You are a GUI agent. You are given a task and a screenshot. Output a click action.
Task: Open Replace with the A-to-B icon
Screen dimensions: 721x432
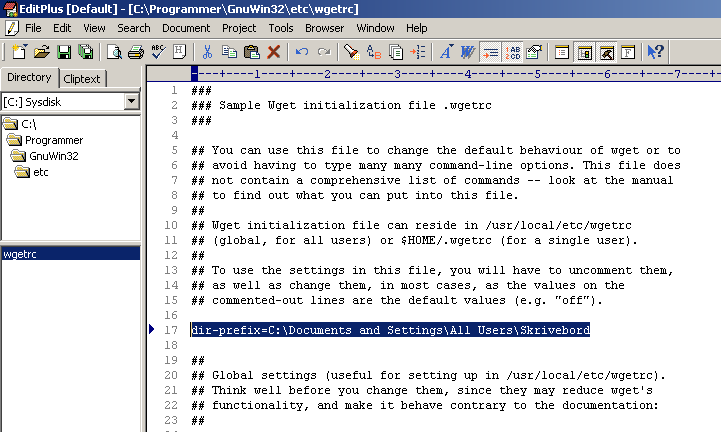[374, 52]
